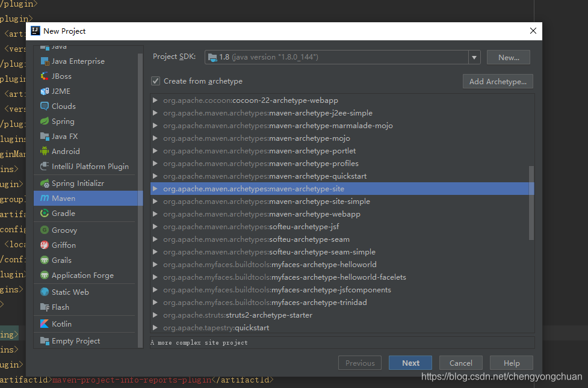Viewport: 588px width, 388px height.
Task: Click the Previous button
Action: 360,363
